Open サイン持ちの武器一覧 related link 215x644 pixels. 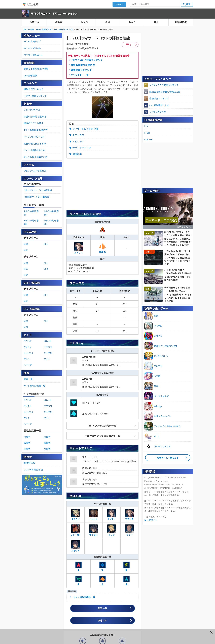tap(84, 597)
